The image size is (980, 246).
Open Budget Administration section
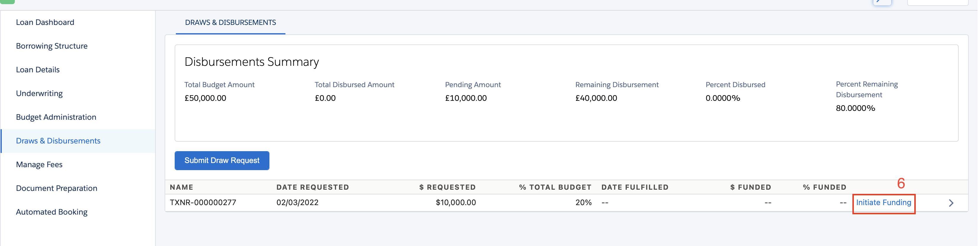[56, 117]
